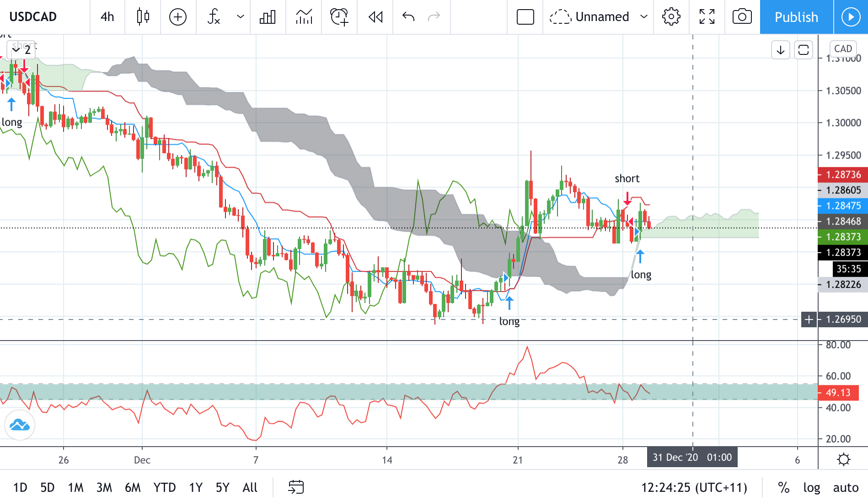868x501 pixels.
Task: Open the time axis settings gear
Action: click(x=843, y=459)
